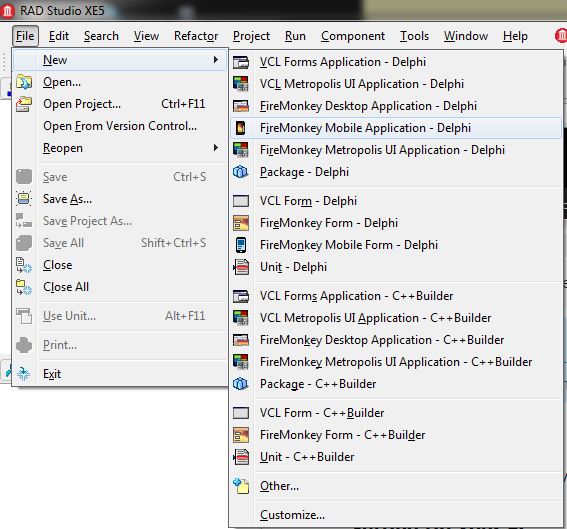The width and height of the screenshot is (567, 529).
Task: Click the VCL Forms Application - C++Builder icon
Action: (241, 296)
